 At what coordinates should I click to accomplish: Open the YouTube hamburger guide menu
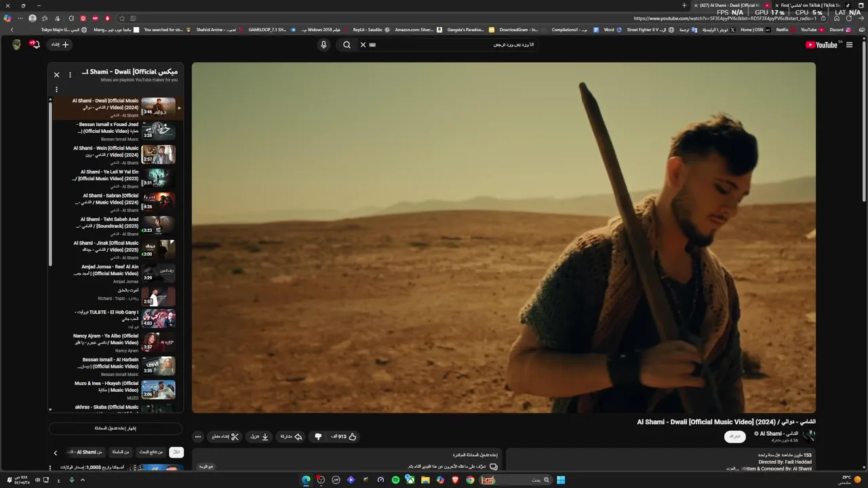click(849, 45)
